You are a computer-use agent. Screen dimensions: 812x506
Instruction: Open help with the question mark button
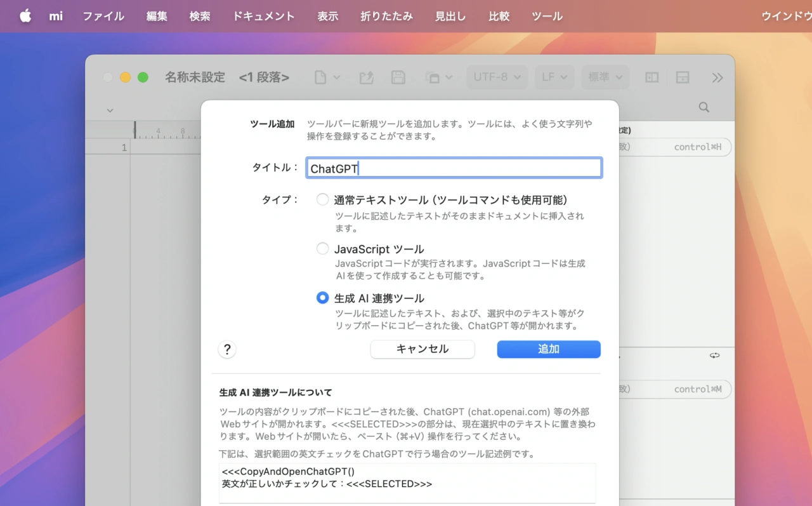tap(227, 349)
